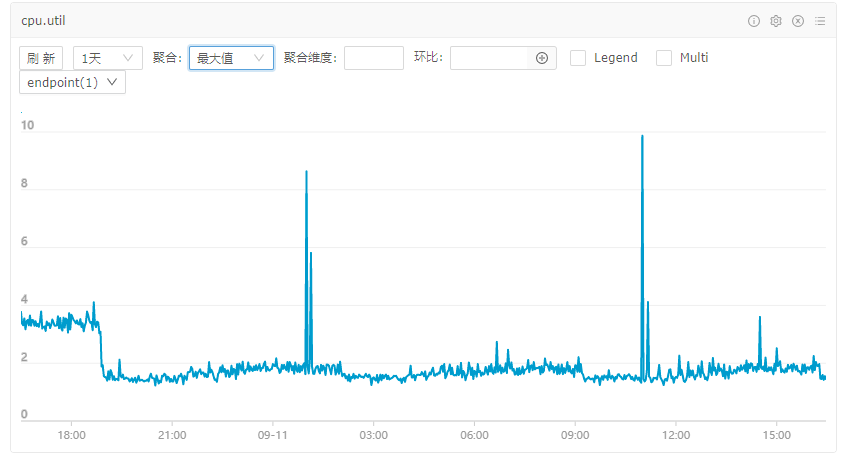
Task: Open the chart info icon
Action: [x=754, y=21]
